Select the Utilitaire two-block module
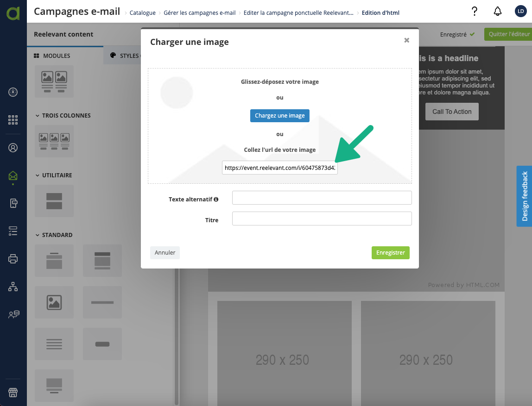Viewport: 532px width, 406px height. pyautogui.click(x=54, y=201)
